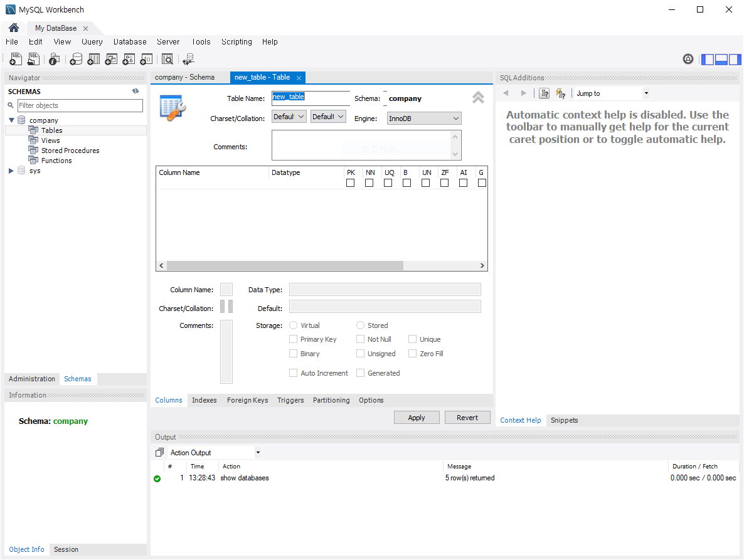Enable the Auto Increment checkbox
Image resolution: width=744 pixels, height=560 pixels.
293,372
